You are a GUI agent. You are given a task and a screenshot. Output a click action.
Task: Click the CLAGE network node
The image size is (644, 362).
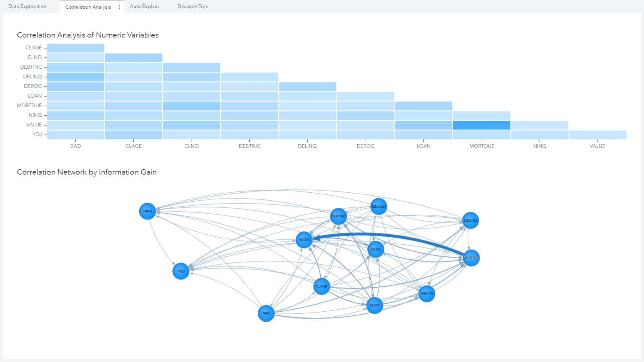[x=322, y=287]
